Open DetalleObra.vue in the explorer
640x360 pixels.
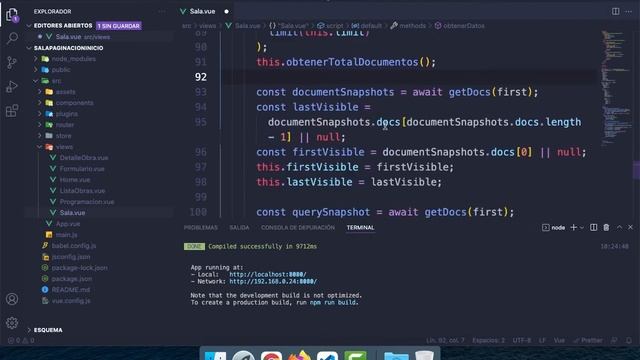pos(84,158)
